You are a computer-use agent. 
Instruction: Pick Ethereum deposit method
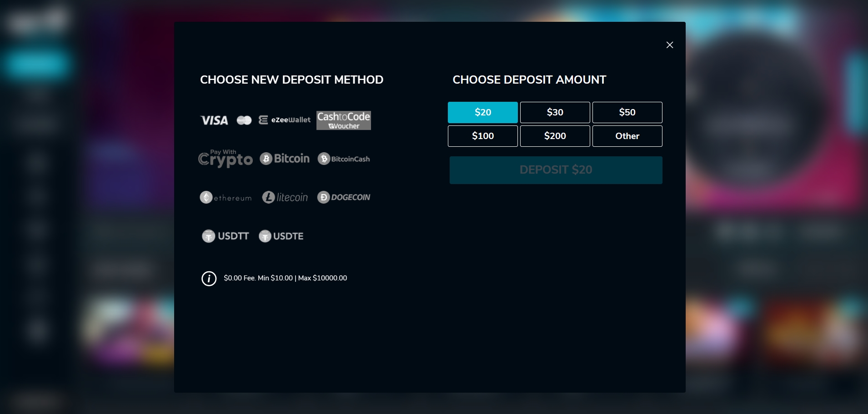225,197
